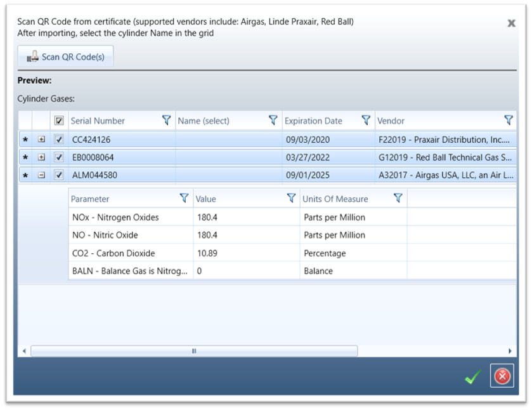Click the horizontal scrollbar thumb
Viewport: 532px width, 410px height.
tap(194, 351)
